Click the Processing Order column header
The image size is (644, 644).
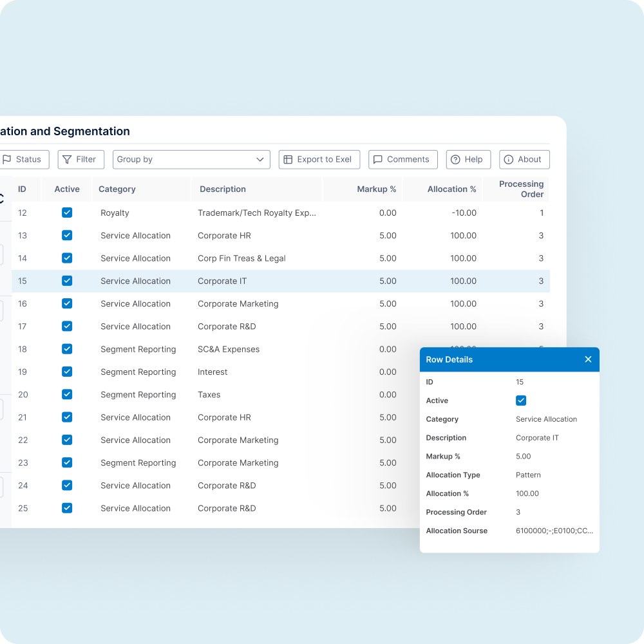point(521,189)
